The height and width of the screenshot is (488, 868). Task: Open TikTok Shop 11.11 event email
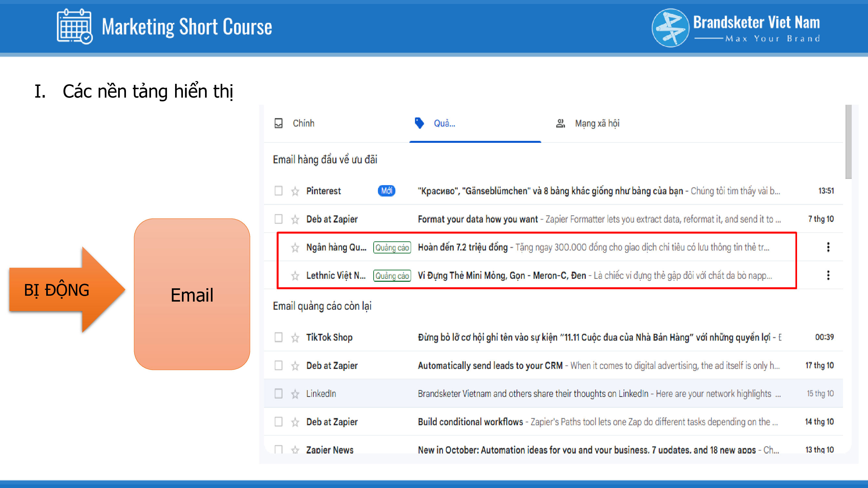point(594,337)
